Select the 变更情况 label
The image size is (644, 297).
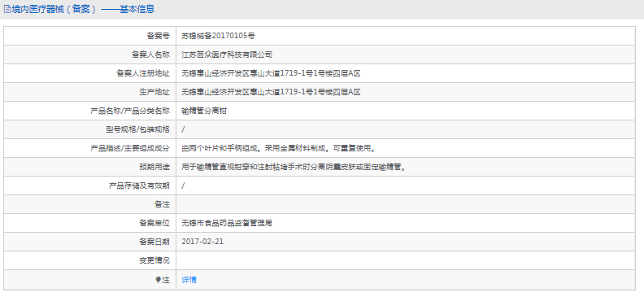[154, 261]
